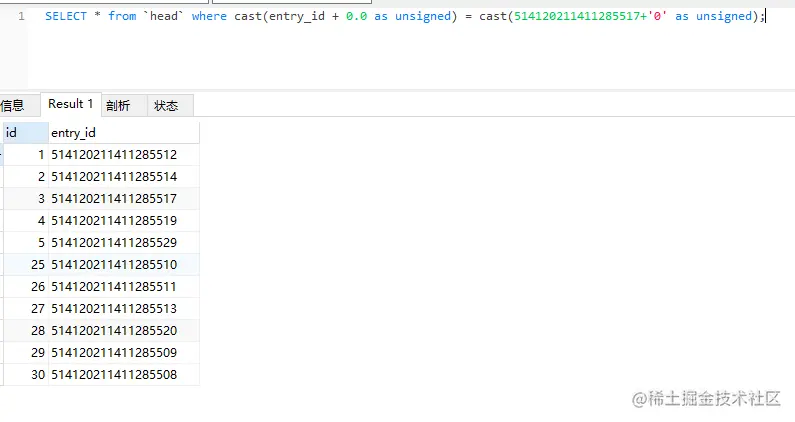The height and width of the screenshot is (422, 795).
Task: Click id cell with value 2
Action: (25, 177)
